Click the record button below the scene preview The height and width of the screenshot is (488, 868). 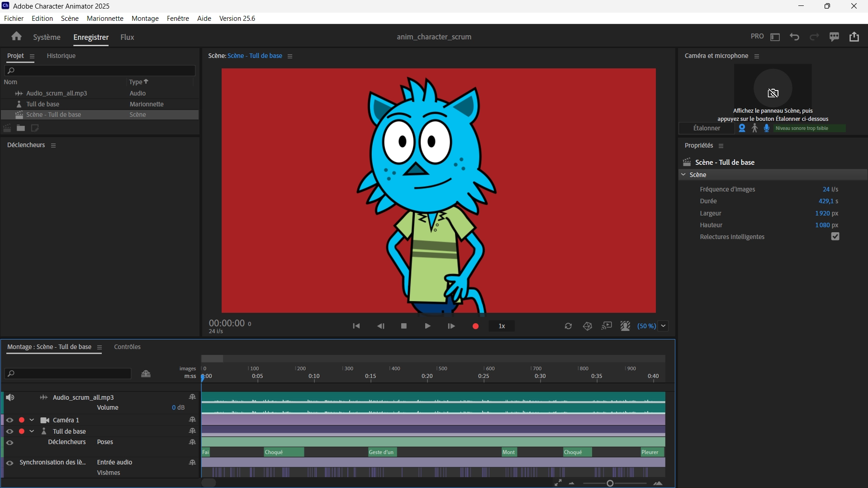click(475, 326)
